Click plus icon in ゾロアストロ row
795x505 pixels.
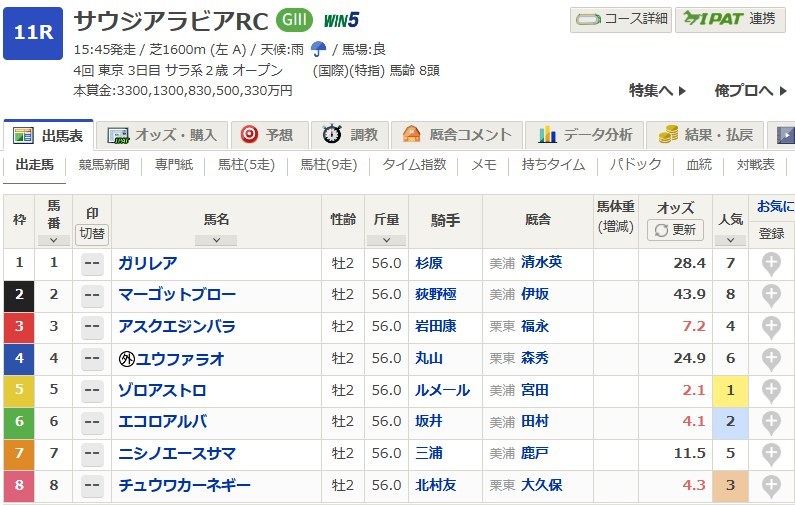tap(770, 391)
